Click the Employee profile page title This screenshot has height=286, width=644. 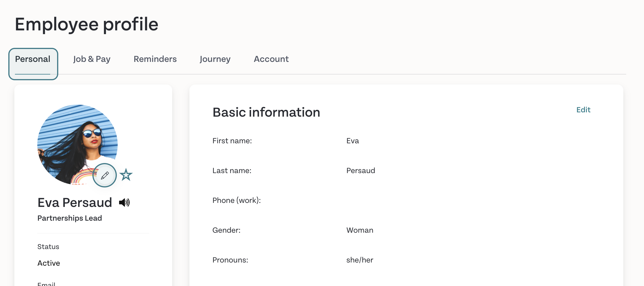pos(87,24)
